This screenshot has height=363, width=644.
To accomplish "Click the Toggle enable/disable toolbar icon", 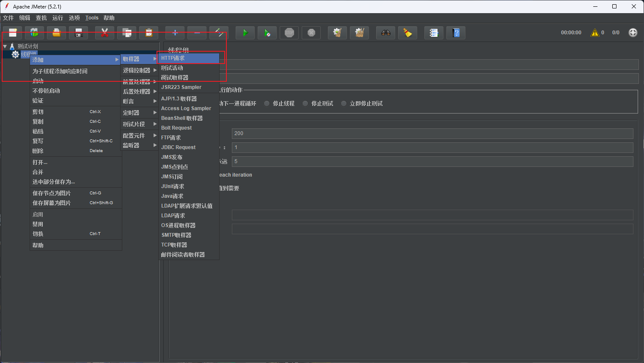I will coord(219,33).
